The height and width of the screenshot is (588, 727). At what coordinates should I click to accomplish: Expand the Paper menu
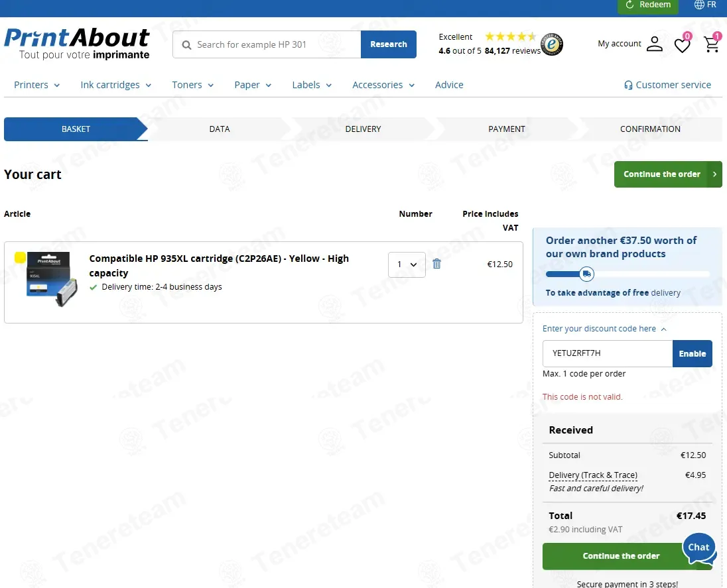coord(253,85)
